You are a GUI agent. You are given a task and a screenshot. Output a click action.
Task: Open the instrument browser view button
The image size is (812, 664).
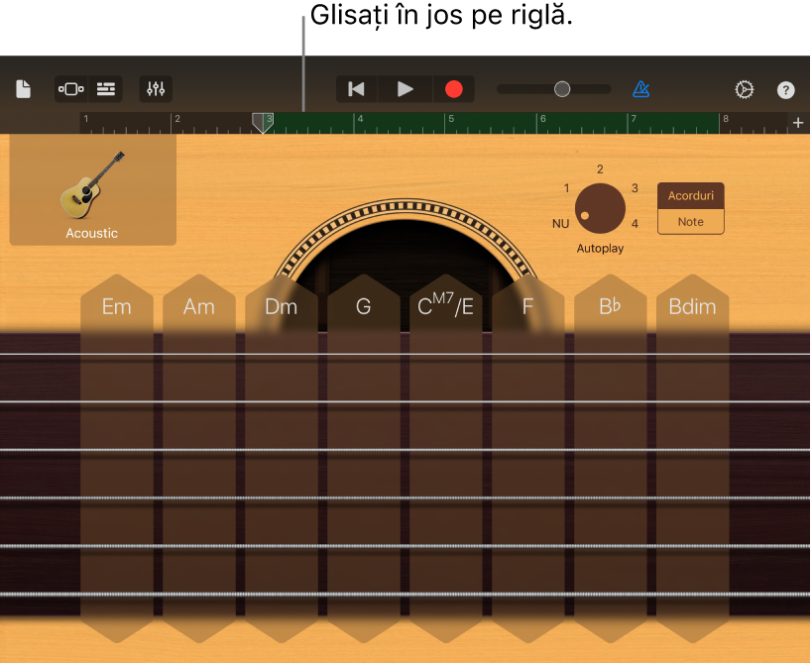point(71,89)
